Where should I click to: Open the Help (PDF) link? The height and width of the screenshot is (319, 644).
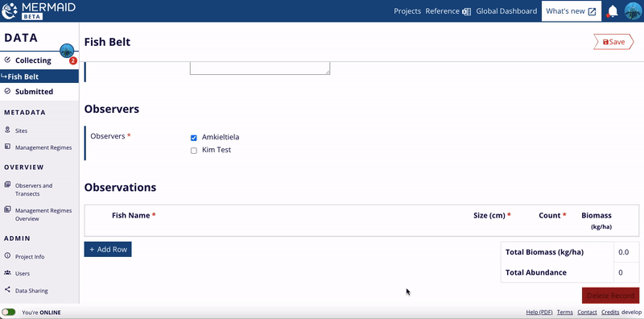(x=539, y=313)
